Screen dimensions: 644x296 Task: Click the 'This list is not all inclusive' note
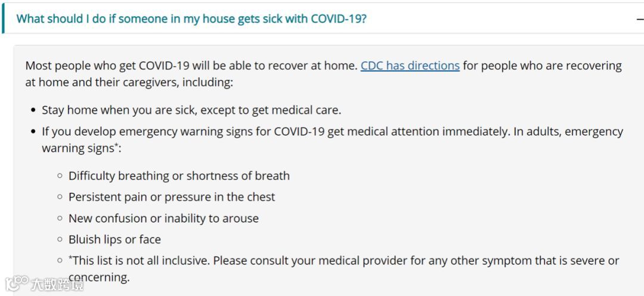[344, 269]
